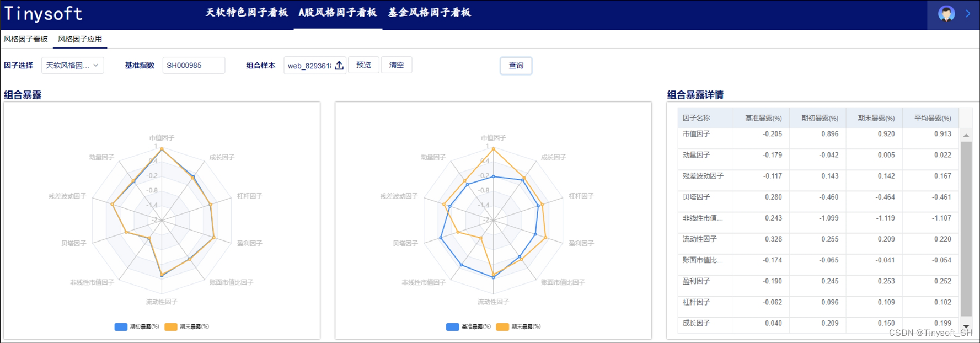Click the 市值因子 axis label in the left radar chart
The height and width of the screenshot is (343, 980).
point(162,138)
